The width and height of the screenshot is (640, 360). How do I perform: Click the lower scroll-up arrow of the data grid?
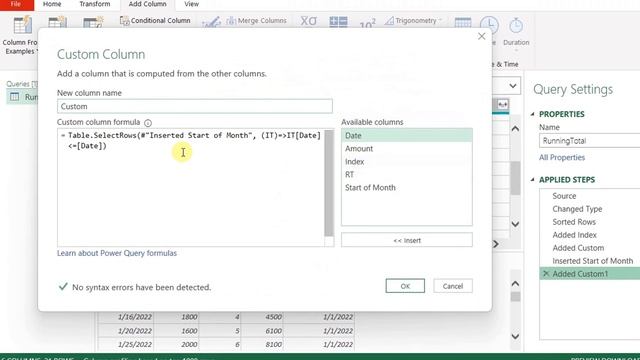point(515,284)
